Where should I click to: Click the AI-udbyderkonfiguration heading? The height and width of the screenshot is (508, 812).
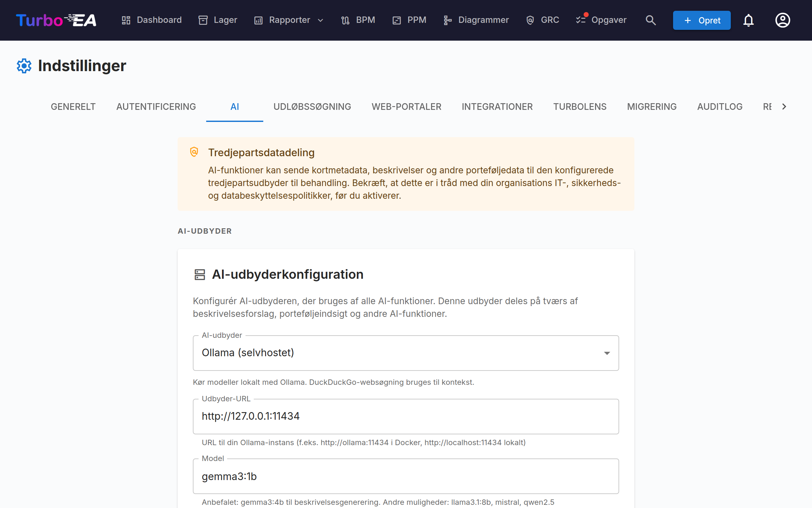[x=288, y=275]
